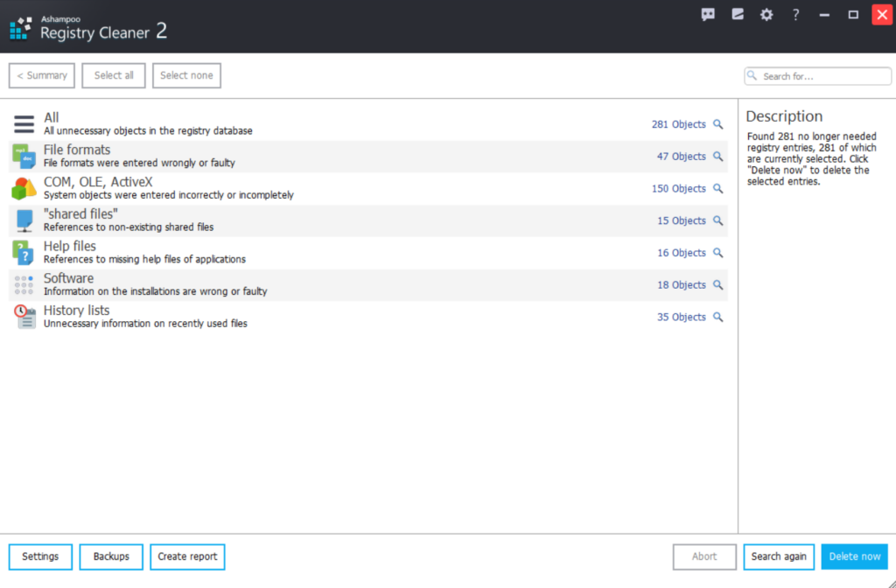
Task: Open the help question mark icon
Action: [x=795, y=15]
